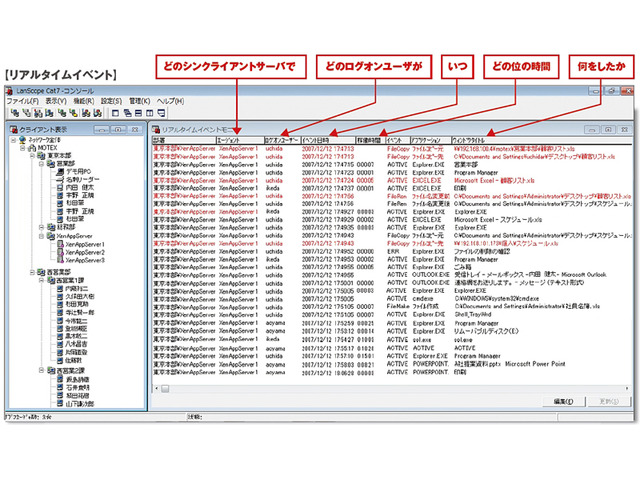The height and width of the screenshot is (480, 640).
Task: Click the single window layout toolbar icon
Action: coord(116,113)
